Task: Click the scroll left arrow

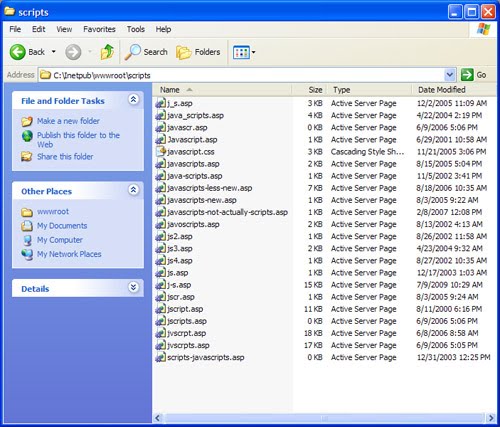Action: pyautogui.click(x=158, y=418)
